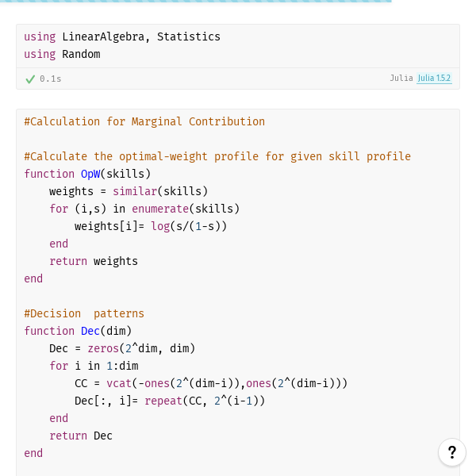Image resolution: width=476 pixels, height=476 pixels.
Task: Click the Decision patterns comment
Action: click(x=84, y=313)
